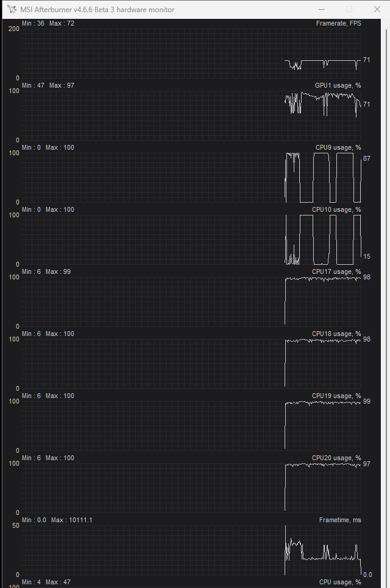Click the CPU usage label at the bottom

[340, 582]
